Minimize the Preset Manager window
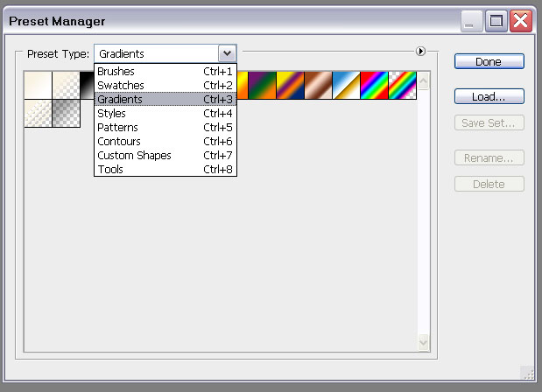This screenshot has height=392, width=542. click(471, 21)
